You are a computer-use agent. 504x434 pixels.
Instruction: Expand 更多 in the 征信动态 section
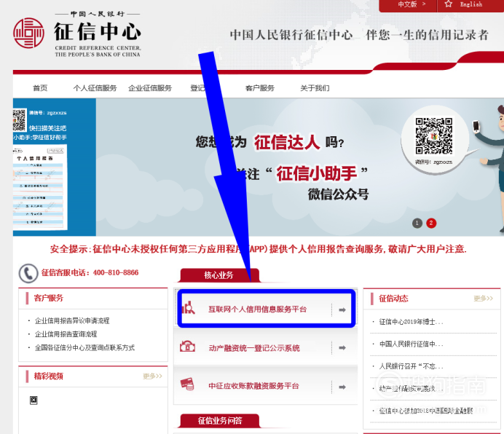pos(483,299)
